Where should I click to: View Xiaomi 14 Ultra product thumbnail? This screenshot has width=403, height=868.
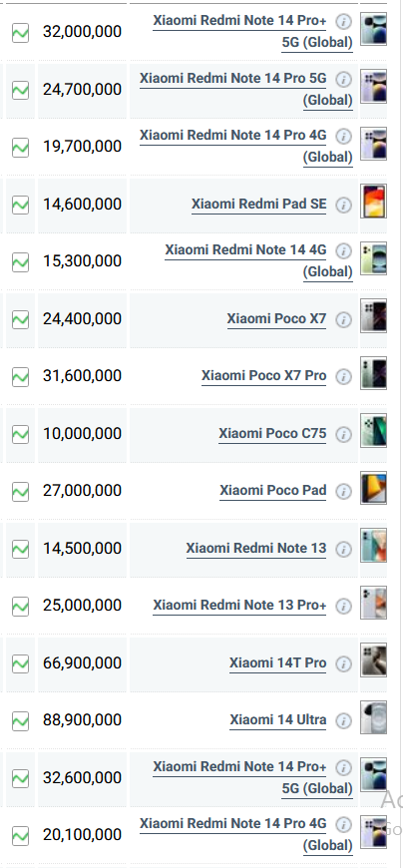point(374,717)
